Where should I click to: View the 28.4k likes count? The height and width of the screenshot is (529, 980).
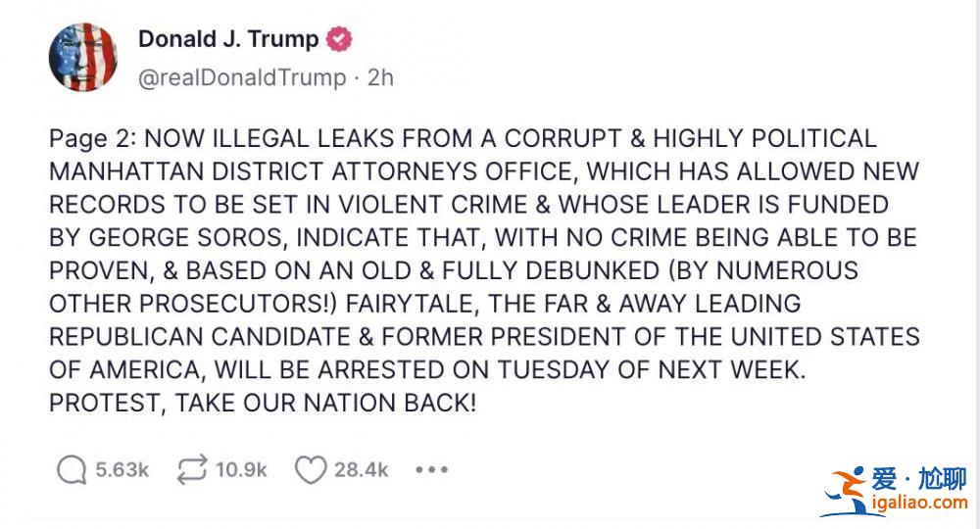[362, 469]
